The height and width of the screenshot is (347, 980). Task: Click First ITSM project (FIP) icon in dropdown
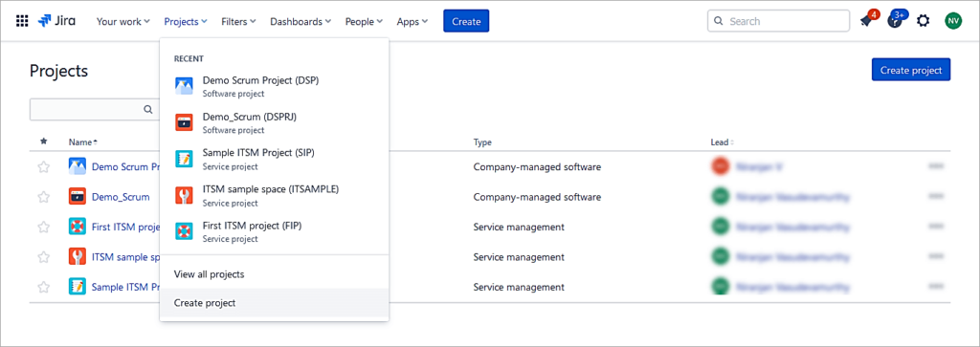(x=185, y=231)
